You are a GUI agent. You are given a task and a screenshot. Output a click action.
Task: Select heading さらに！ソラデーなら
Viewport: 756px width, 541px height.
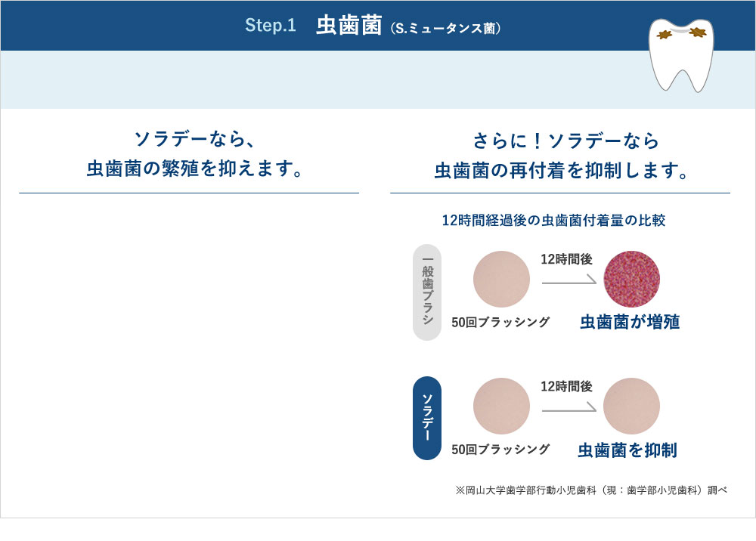[565, 141]
